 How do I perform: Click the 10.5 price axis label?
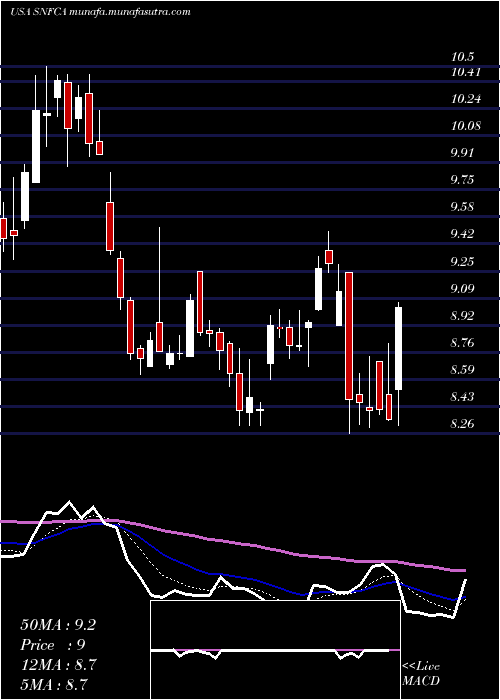pos(462,57)
